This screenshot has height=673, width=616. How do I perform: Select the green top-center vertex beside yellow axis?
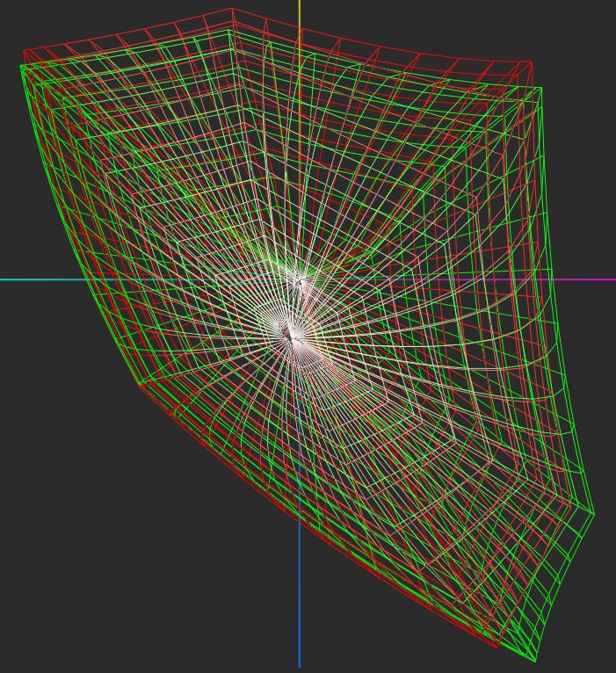(230, 31)
